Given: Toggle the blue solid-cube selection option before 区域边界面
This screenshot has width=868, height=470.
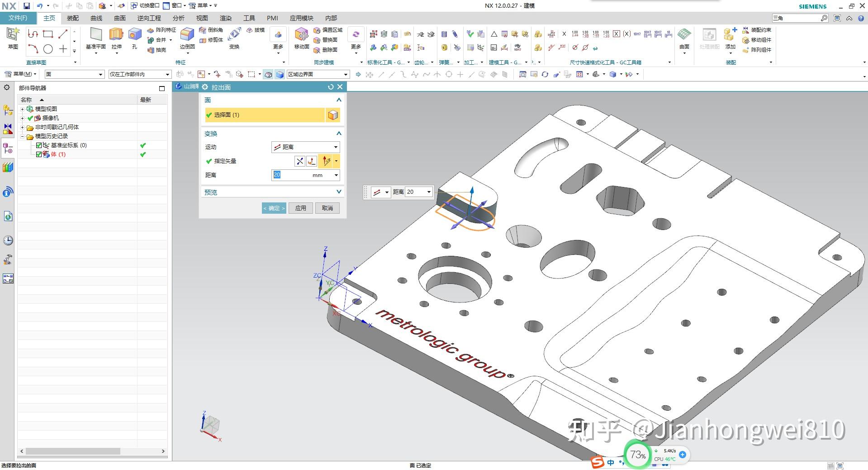Looking at the screenshot, I should click(x=280, y=74).
